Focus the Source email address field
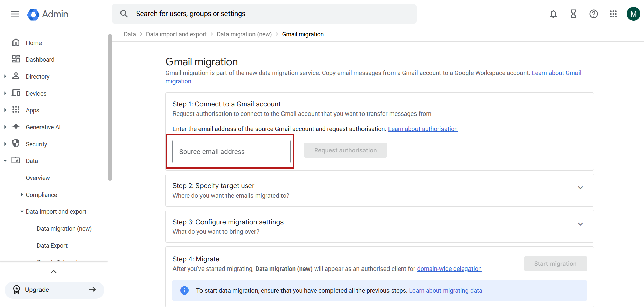644x307 pixels. [231, 152]
